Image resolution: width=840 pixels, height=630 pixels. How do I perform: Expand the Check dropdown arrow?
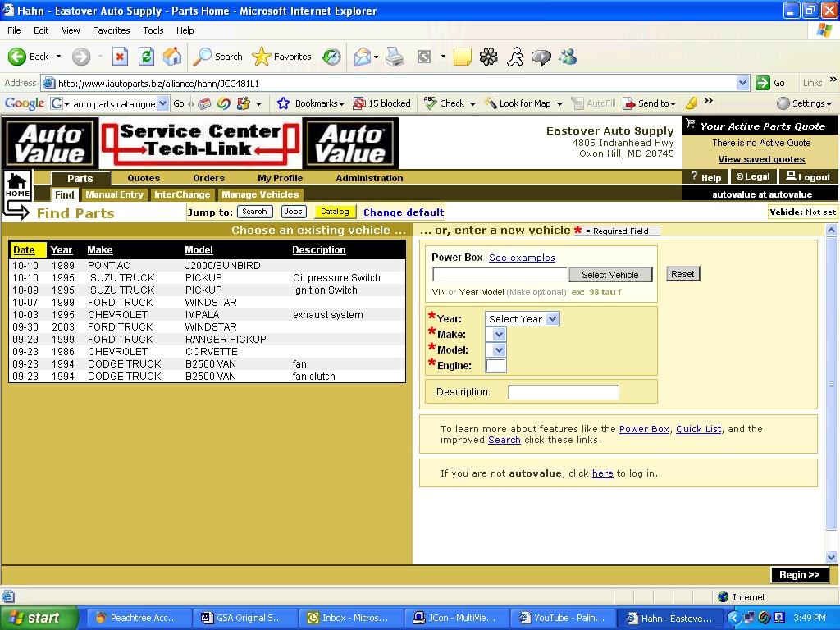(x=472, y=104)
